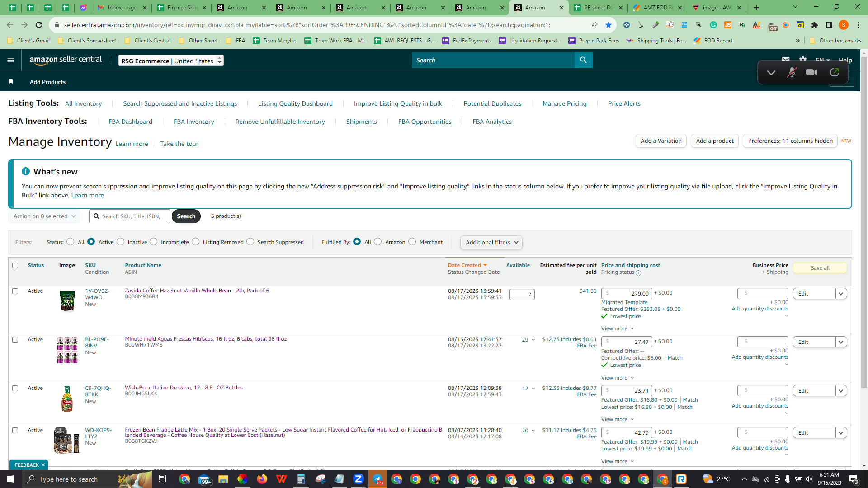This screenshot has height=488, width=868.
Task: Open the Additional filters dropdown
Action: click(x=491, y=242)
